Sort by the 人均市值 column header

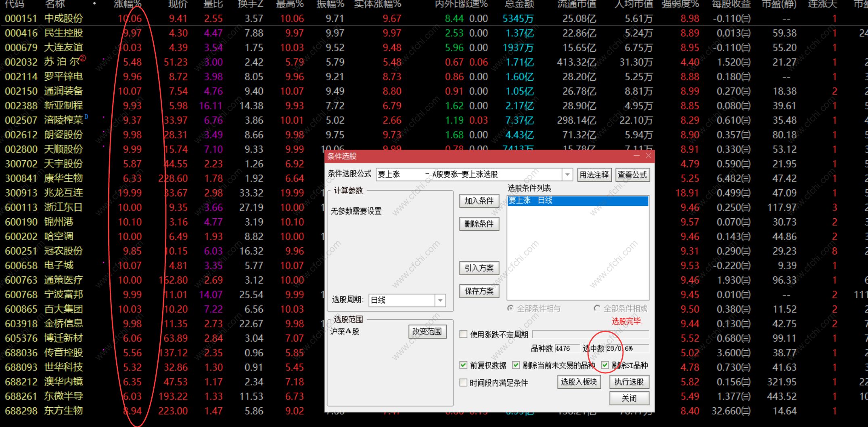(x=634, y=4)
